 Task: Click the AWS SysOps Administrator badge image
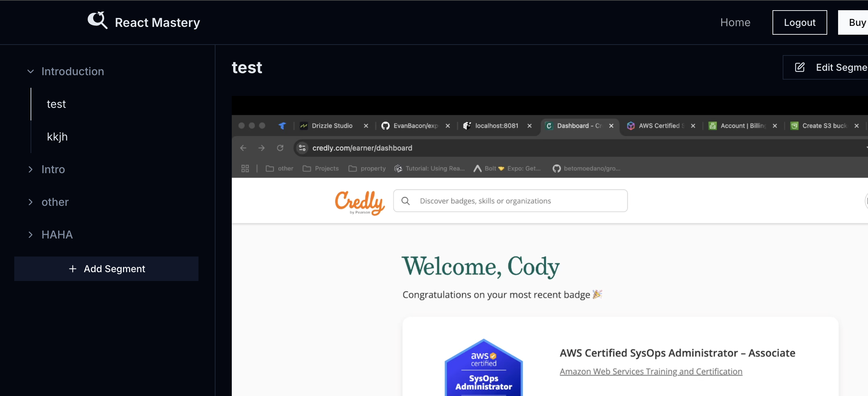[484, 367]
